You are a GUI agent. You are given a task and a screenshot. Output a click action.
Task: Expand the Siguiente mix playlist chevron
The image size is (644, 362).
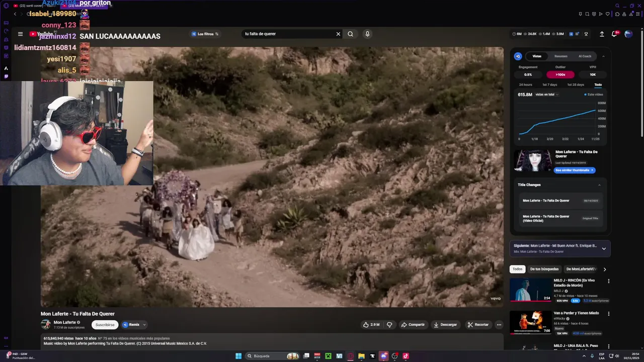pos(604,248)
